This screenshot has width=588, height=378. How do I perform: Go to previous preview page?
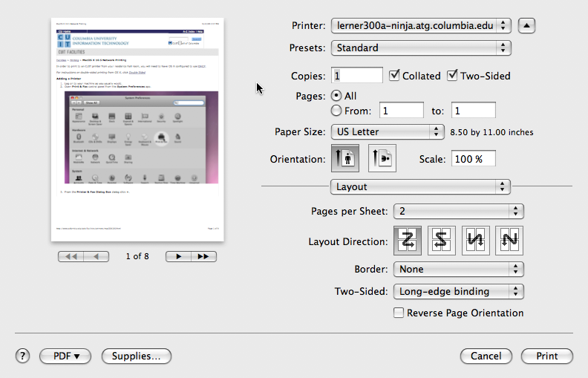[x=97, y=256]
